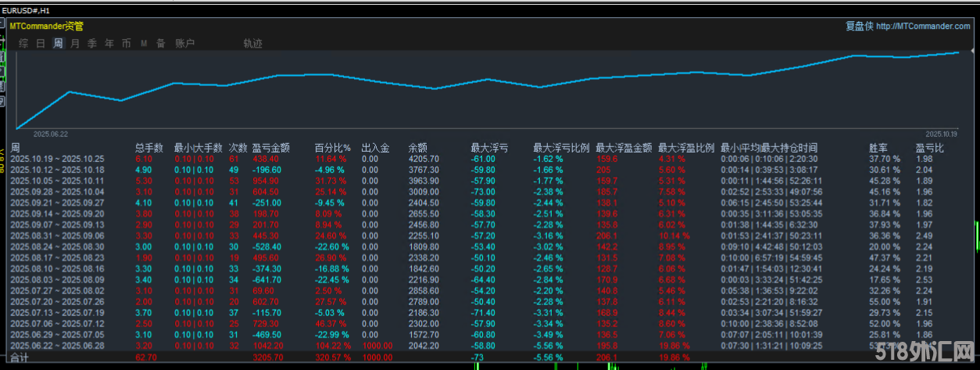
Task: Click the 总手数 column header
Action: click(148, 147)
